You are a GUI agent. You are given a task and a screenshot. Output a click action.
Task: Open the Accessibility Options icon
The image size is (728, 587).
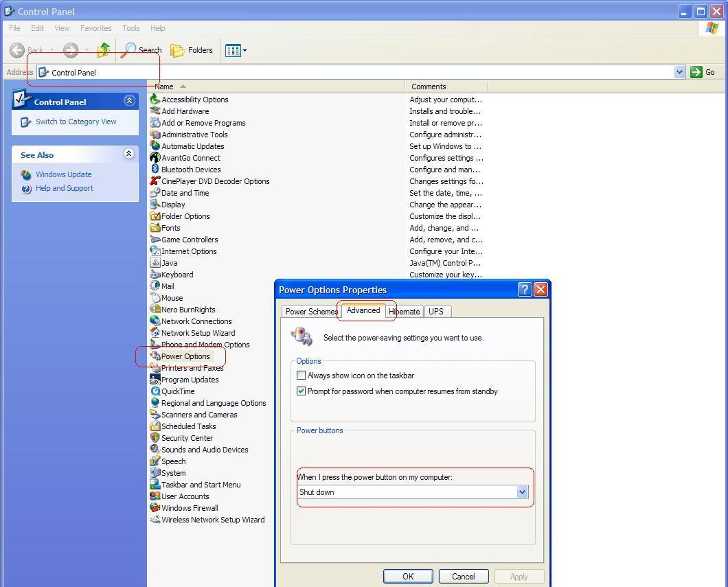155,100
